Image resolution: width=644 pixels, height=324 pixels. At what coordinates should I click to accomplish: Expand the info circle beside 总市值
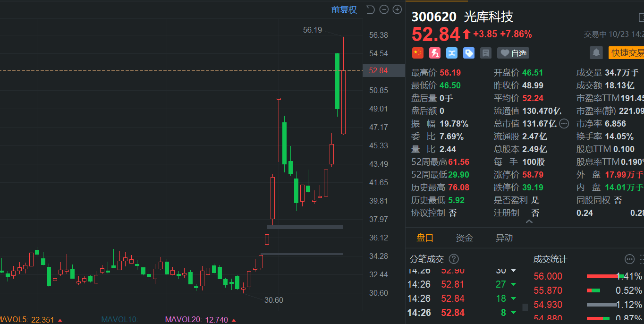tap(564, 124)
